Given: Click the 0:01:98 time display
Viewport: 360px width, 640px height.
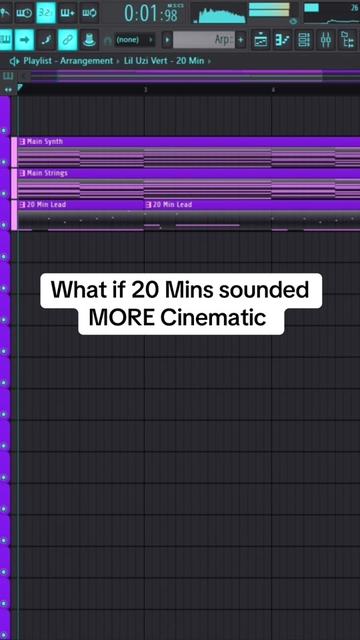Looking at the screenshot, I should click(152, 13).
